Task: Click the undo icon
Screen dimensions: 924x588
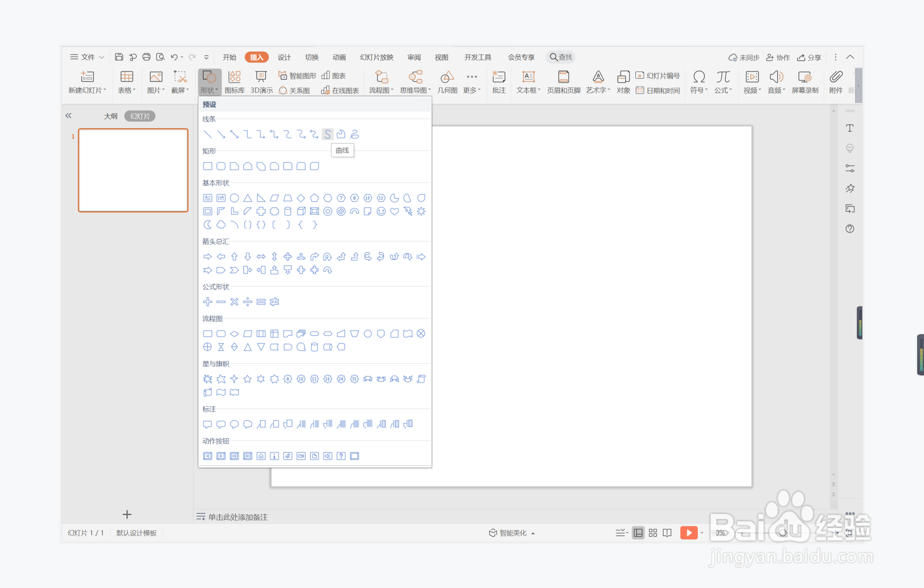Action: 174,57
